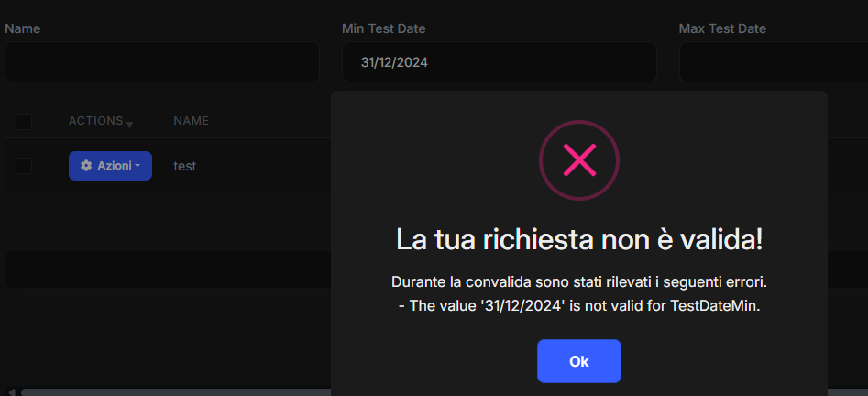Screen dimensions: 868x396
Task: Click the "Max Test Date" label
Action: pos(721,28)
